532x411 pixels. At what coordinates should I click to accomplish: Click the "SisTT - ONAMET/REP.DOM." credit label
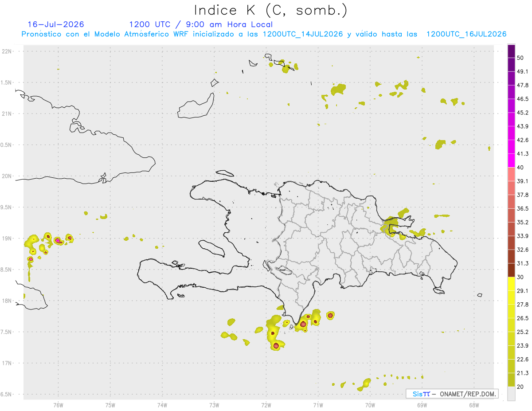coord(452,394)
